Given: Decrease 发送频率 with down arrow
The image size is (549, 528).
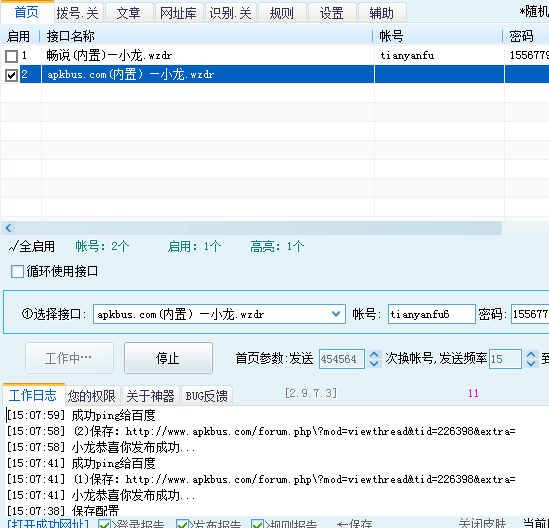Looking at the screenshot, I should (x=531, y=363).
